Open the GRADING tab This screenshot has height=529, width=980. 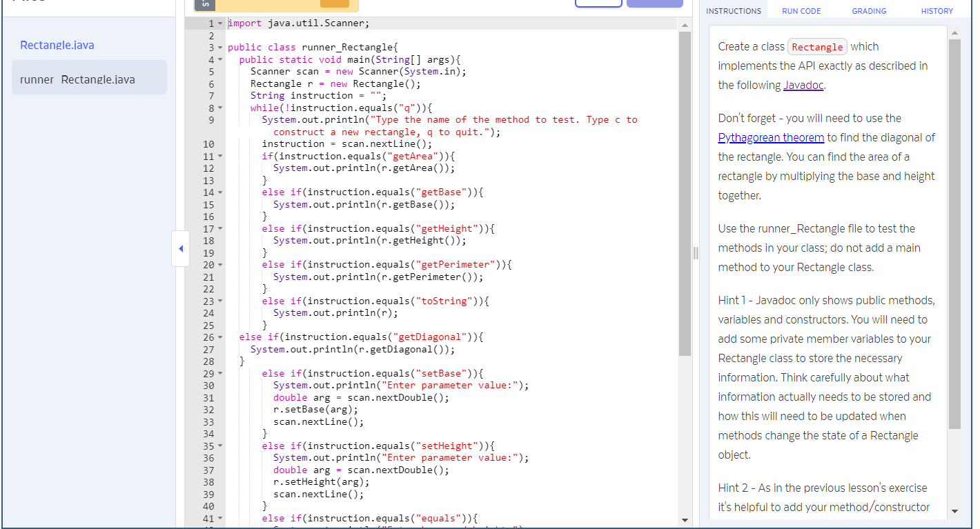tap(868, 10)
